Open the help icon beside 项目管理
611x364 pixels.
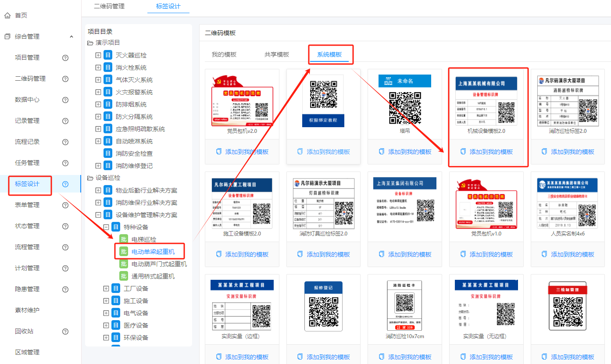tap(64, 58)
